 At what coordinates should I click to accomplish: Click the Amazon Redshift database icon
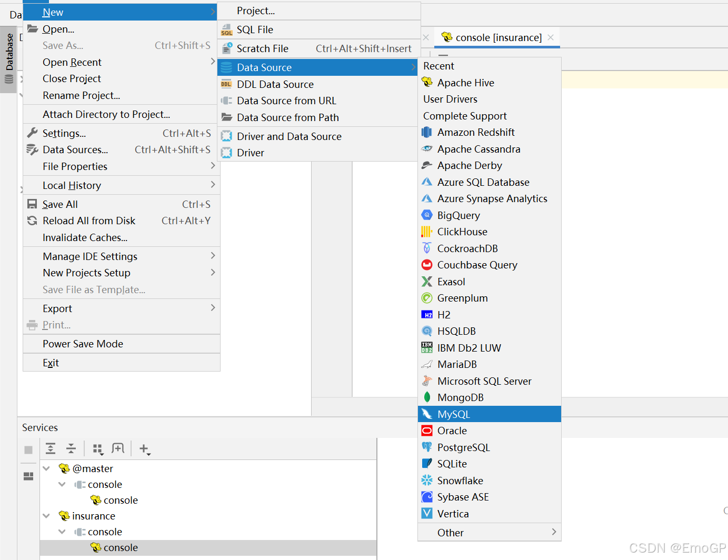click(427, 132)
